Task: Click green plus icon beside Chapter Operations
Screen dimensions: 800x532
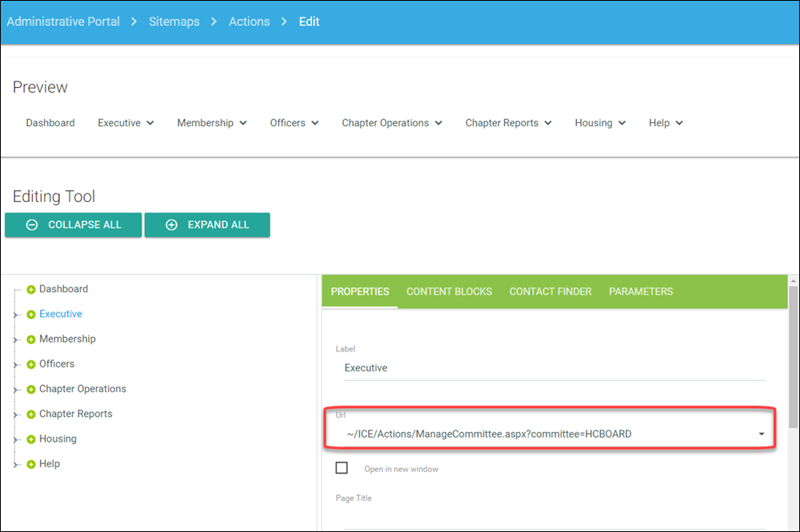Action: pos(31,389)
